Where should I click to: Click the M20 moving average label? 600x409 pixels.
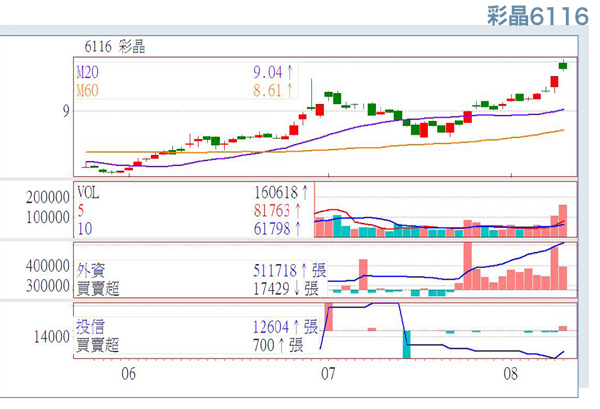[89, 71]
